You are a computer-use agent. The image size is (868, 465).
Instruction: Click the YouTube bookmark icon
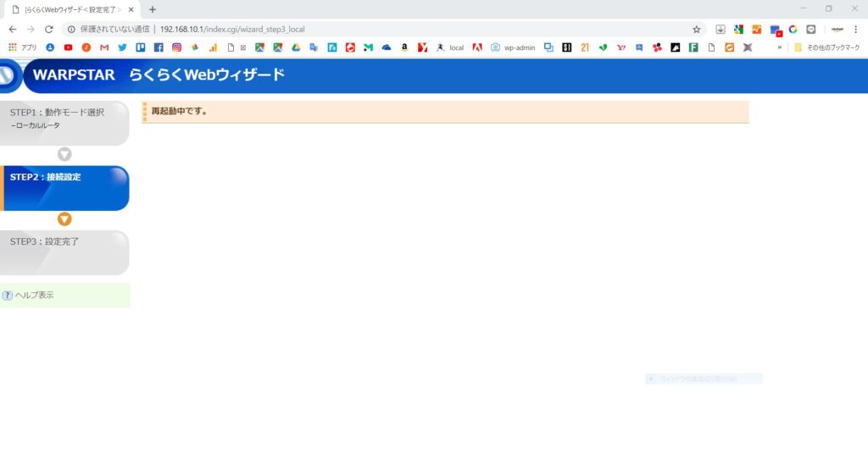pos(69,47)
